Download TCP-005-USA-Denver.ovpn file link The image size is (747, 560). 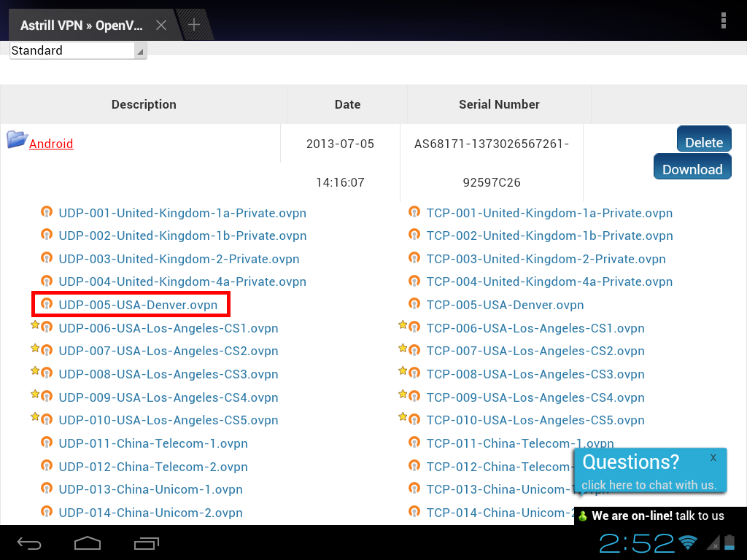(505, 305)
